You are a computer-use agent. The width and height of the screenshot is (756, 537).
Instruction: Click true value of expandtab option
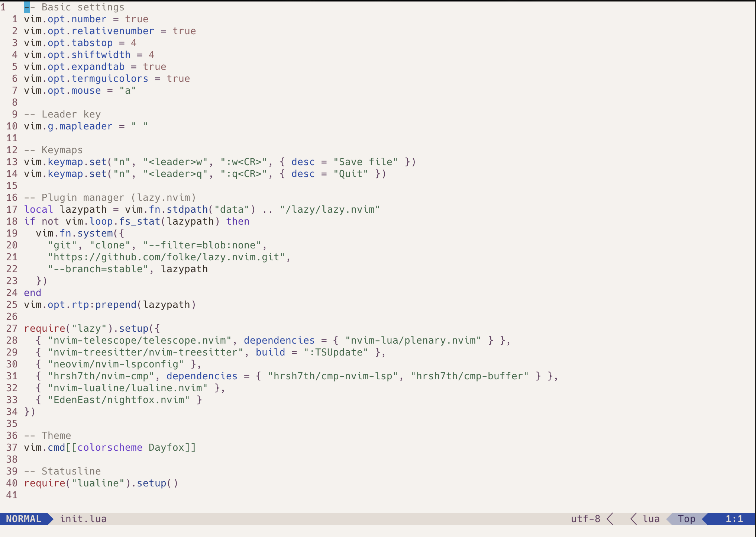coord(154,67)
